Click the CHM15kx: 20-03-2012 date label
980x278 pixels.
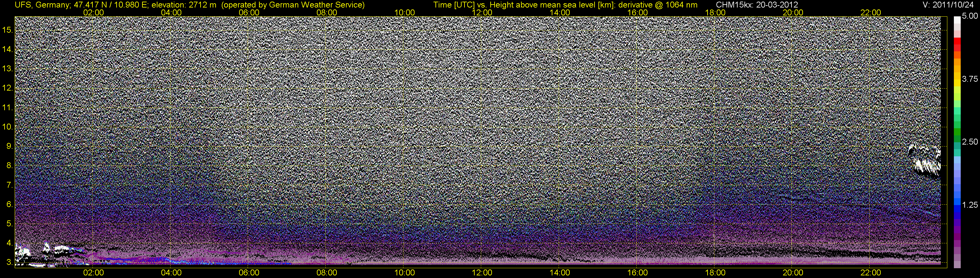tap(758, 5)
